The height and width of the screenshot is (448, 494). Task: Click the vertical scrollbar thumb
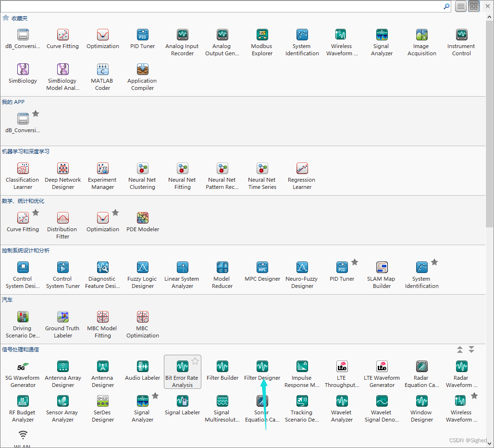pos(489,124)
